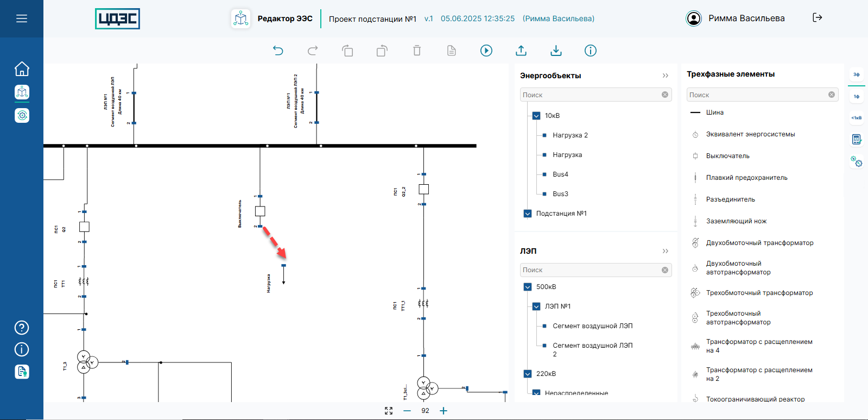Click the logout icon next to the username
The image size is (868, 420).
(818, 18)
